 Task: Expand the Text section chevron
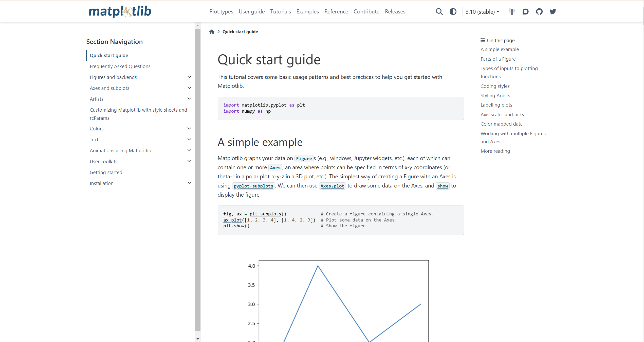point(189,139)
